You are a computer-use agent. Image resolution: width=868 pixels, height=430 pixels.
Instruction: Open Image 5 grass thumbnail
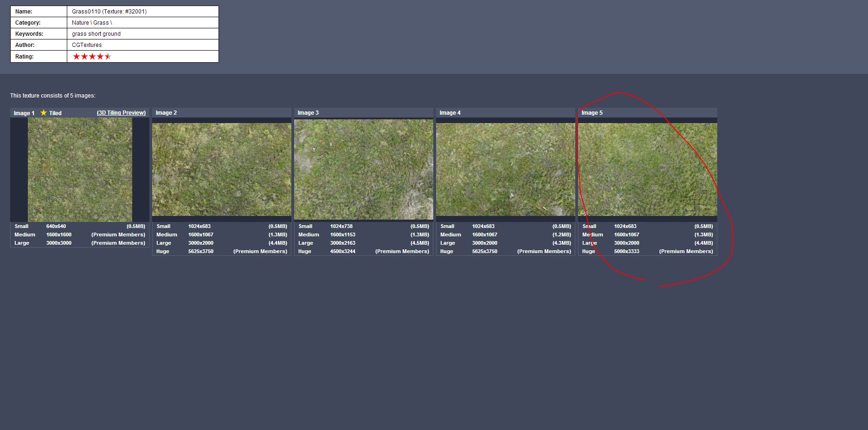pos(648,169)
